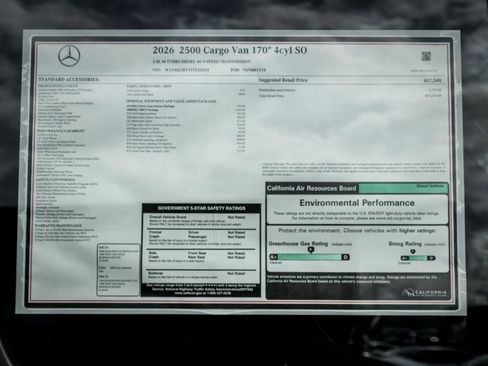Click the 'Overall Vehicle Score' row label

point(168,217)
